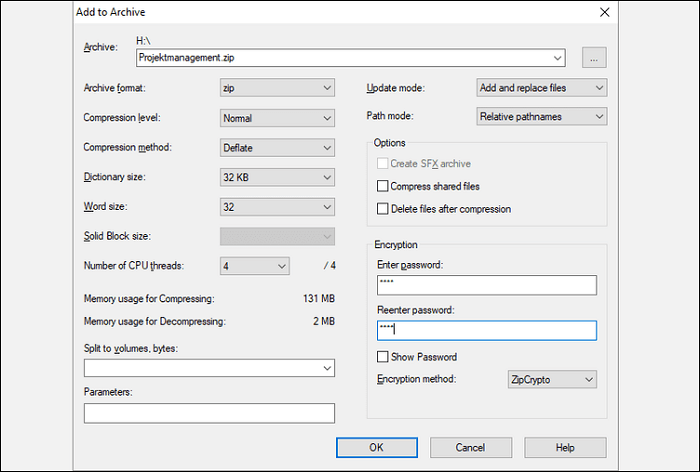The image size is (700, 472).
Task: Toggle the Show Password checkbox
Action: [383, 356]
